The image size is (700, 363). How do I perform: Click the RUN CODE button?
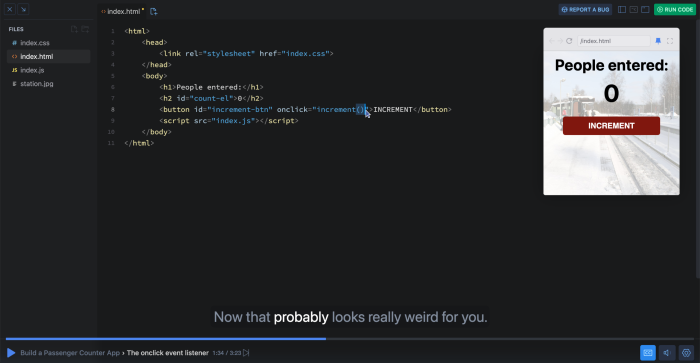[x=675, y=9]
